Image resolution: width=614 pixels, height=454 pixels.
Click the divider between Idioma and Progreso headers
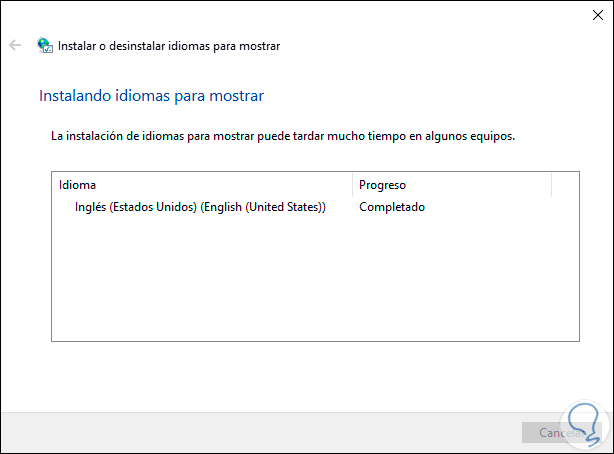click(353, 185)
